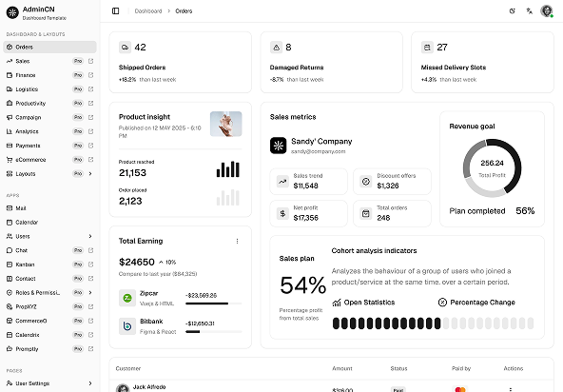Open Promptly external link icon
563x392 pixels.
(x=90, y=349)
